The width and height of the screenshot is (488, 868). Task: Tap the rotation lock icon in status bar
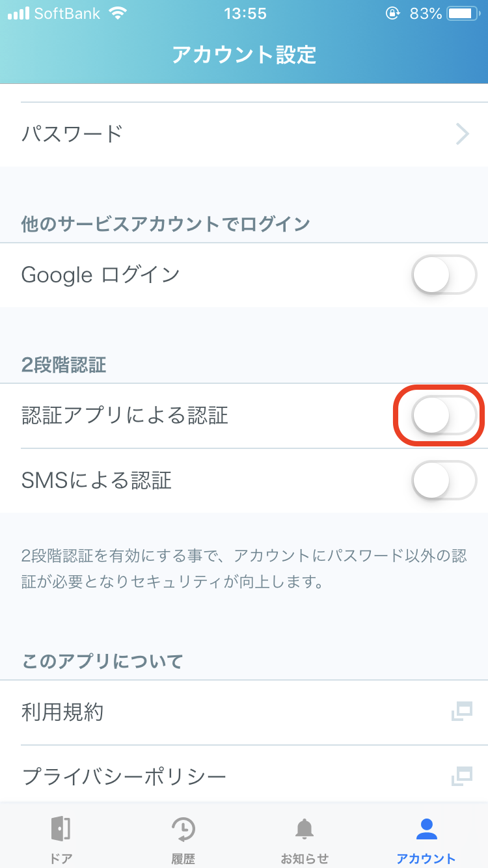pyautogui.click(x=392, y=13)
